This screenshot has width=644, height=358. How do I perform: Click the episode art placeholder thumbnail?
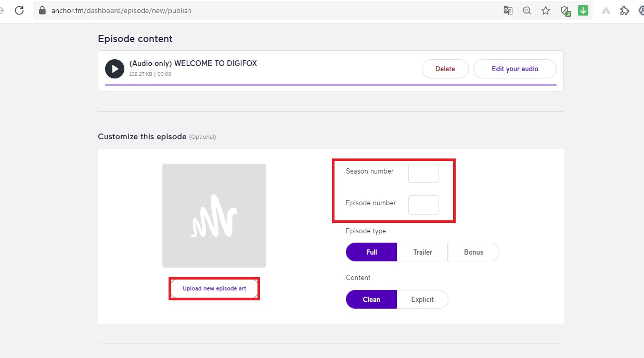(214, 216)
